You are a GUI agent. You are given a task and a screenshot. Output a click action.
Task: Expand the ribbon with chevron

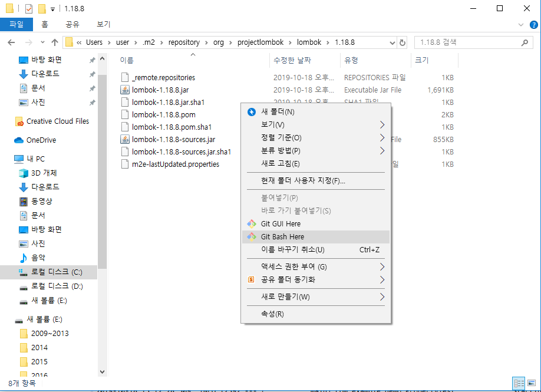[x=521, y=25]
